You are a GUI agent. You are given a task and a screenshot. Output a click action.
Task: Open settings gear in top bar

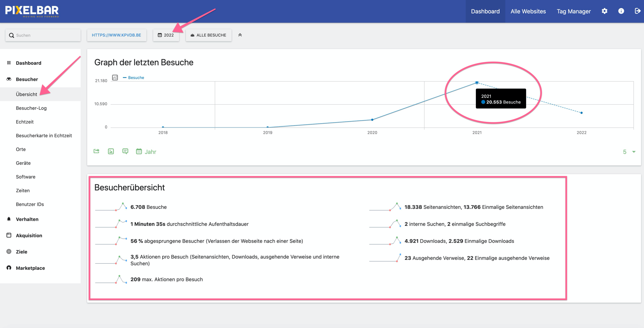(605, 11)
